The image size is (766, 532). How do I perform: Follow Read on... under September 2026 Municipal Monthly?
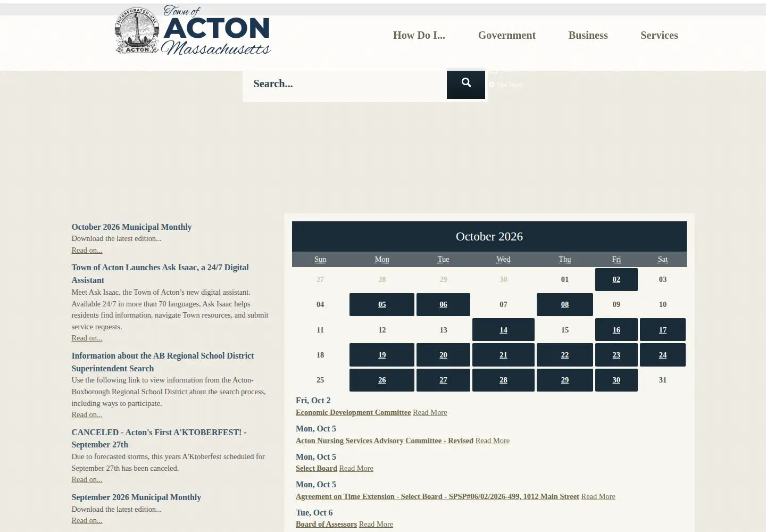point(87,520)
